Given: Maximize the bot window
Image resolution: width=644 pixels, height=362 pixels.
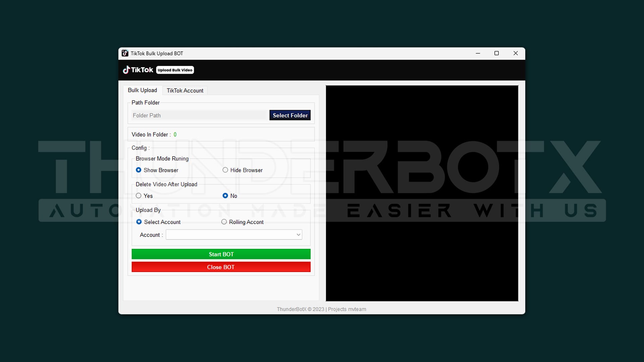Looking at the screenshot, I should (497, 53).
